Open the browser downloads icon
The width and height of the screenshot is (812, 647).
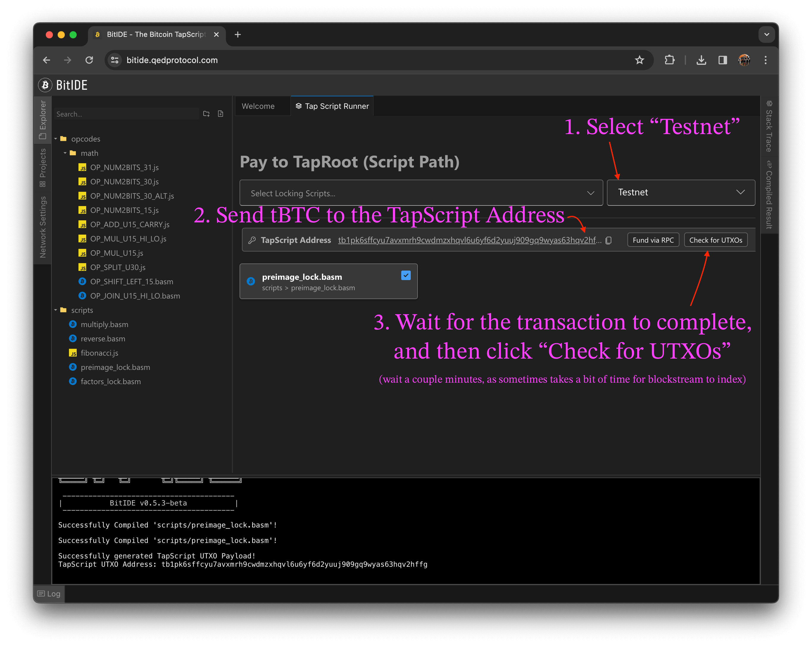click(701, 60)
